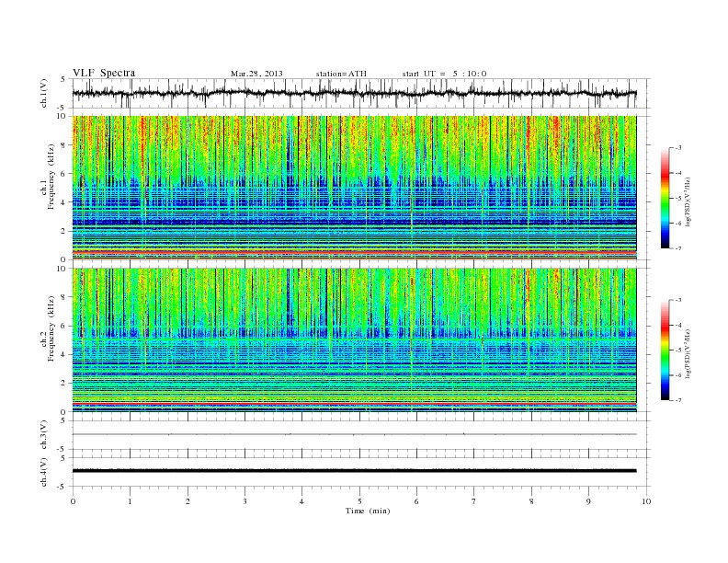Click the thick black ch.4 voltage trace
The height and width of the screenshot is (563, 728).
coord(354,471)
